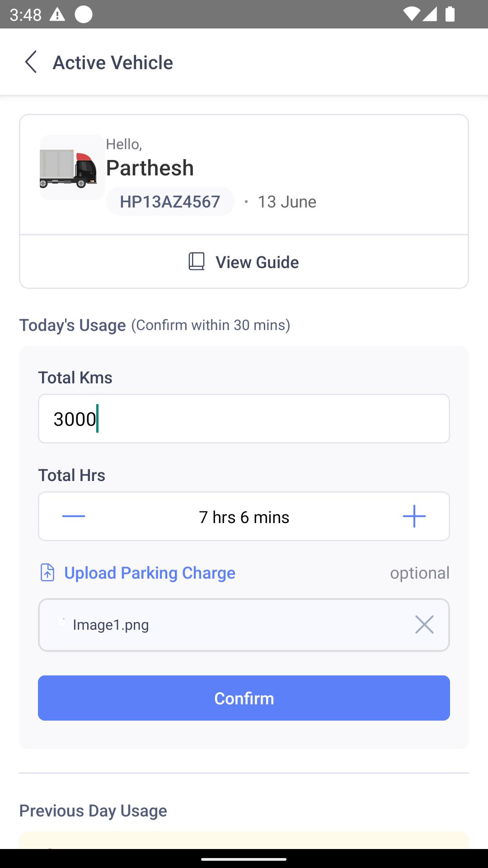Go back from Active Vehicle screen
This screenshot has width=488, height=868.
click(x=31, y=62)
